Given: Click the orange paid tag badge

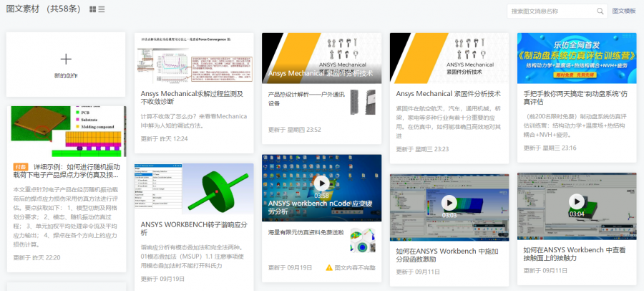Looking at the screenshot, I should pyautogui.click(x=21, y=166).
